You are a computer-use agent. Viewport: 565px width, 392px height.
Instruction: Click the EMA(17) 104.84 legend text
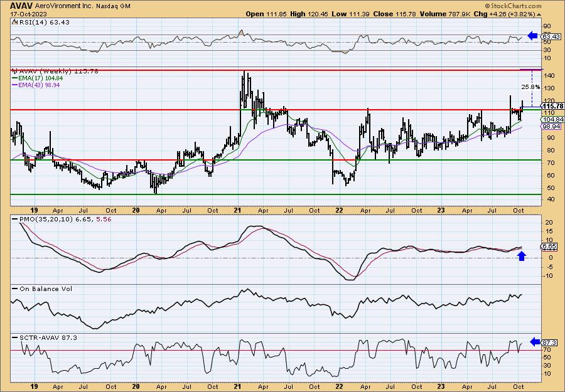click(40, 78)
